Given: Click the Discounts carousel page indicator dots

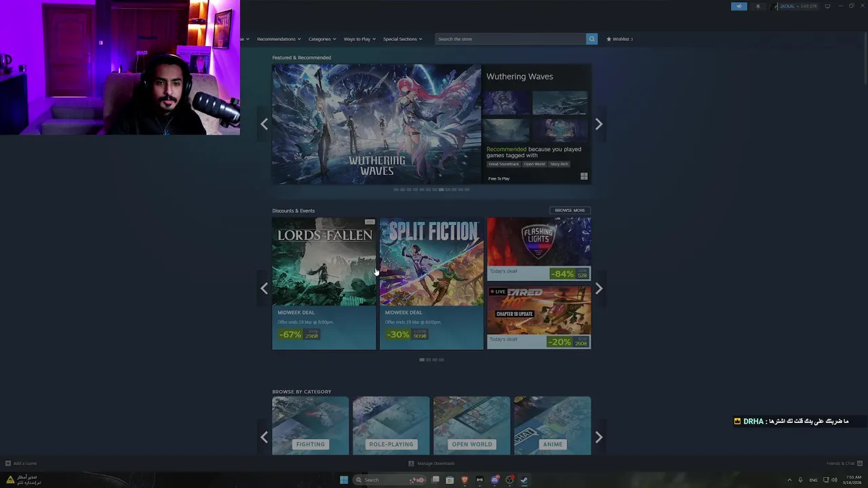Looking at the screenshot, I should point(431,360).
